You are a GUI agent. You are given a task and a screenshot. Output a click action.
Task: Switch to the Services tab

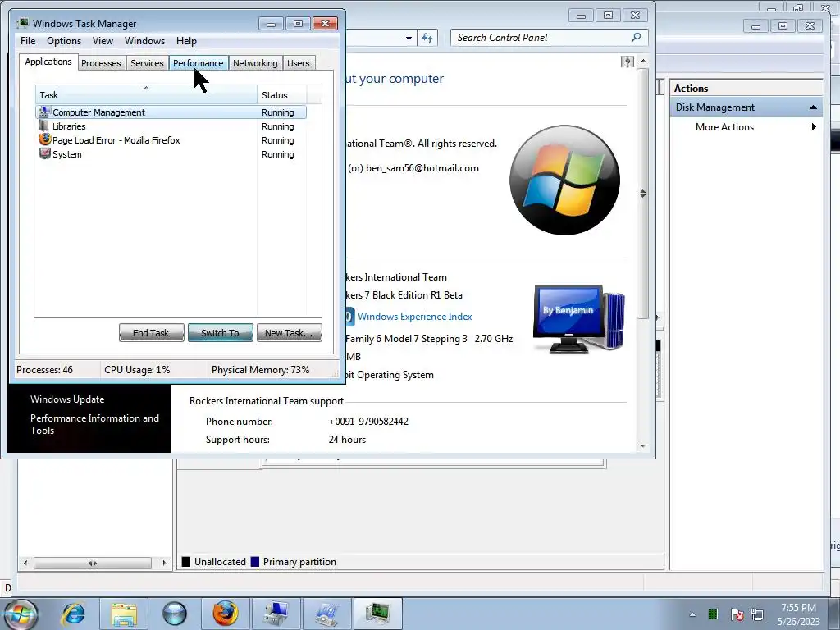(x=147, y=63)
